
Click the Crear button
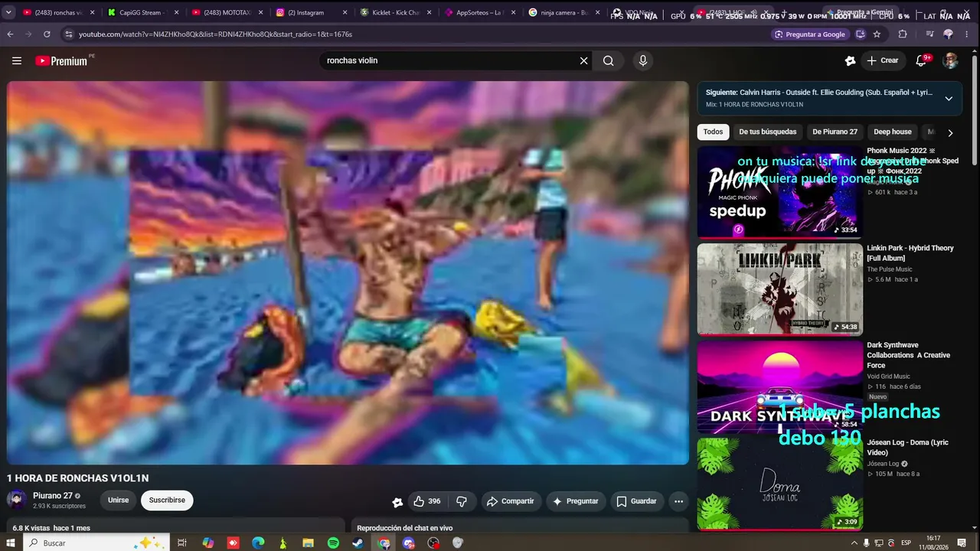point(882,60)
